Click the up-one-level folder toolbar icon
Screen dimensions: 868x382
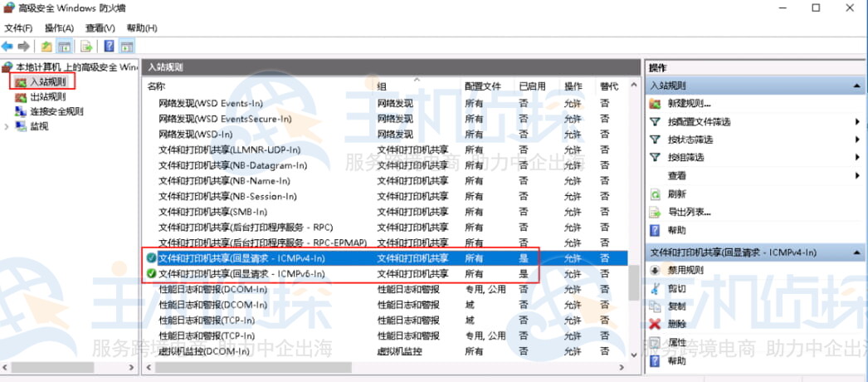[x=47, y=47]
